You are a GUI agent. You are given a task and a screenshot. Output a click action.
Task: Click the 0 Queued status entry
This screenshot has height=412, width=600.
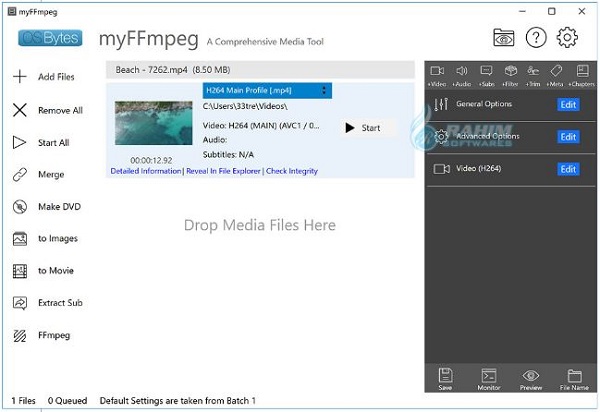tap(67, 401)
